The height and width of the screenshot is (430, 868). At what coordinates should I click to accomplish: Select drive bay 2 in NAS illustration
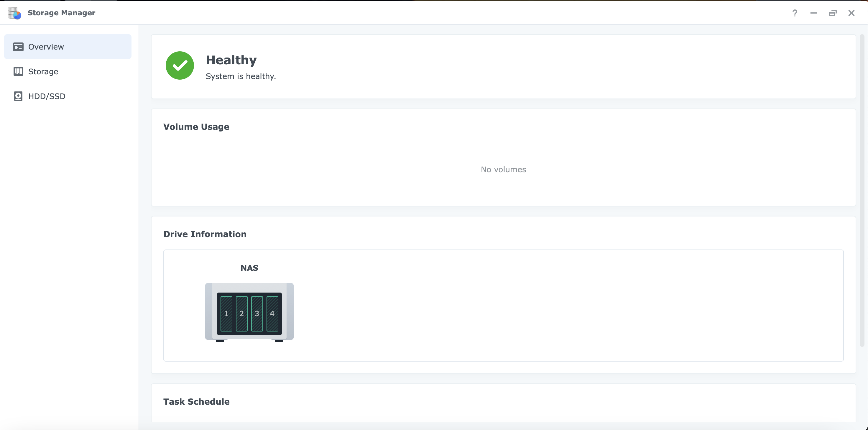[x=241, y=313]
